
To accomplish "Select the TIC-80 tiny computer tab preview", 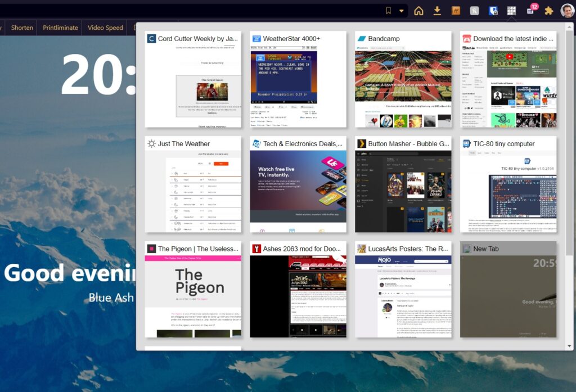I will 508,184.
